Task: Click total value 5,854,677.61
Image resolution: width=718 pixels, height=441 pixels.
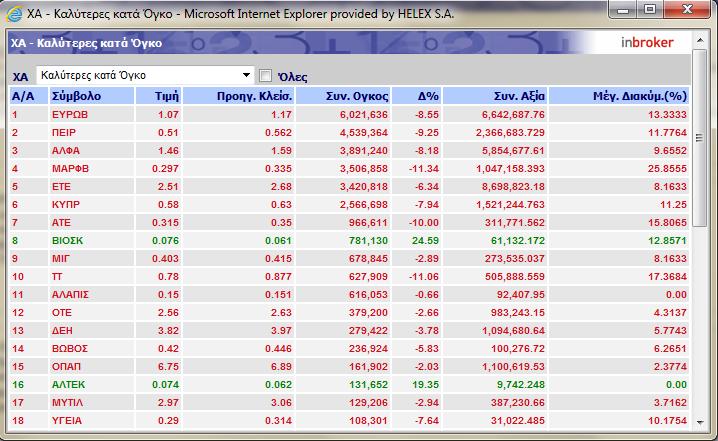Action: [x=513, y=151]
